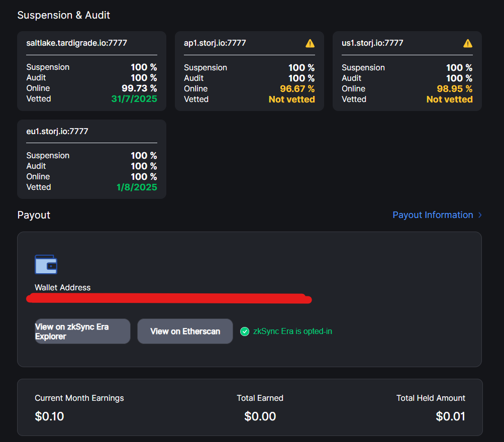This screenshot has width=504, height=442.
Task: Click the green zkSync opted-in checkmark icon
Action: [245, 331]
